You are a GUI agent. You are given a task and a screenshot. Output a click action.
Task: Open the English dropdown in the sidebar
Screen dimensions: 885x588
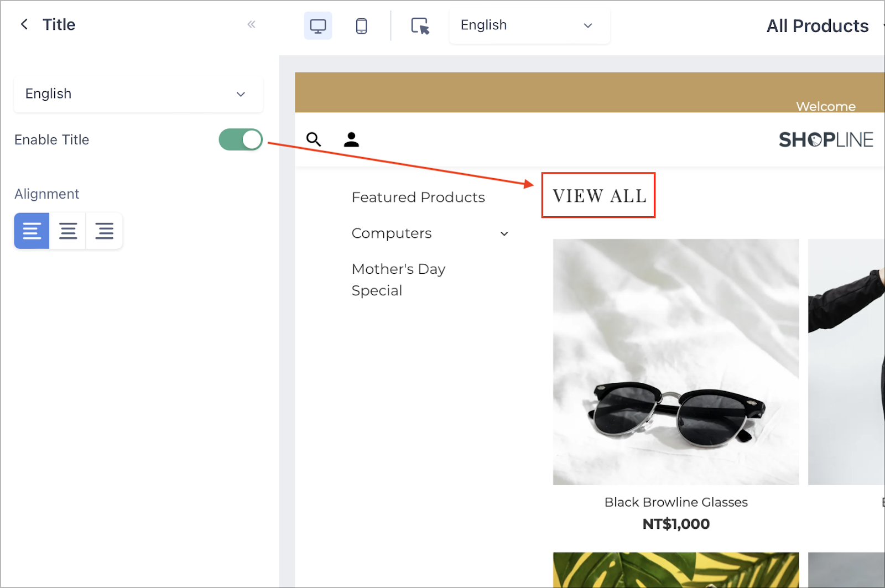(138, 94)
